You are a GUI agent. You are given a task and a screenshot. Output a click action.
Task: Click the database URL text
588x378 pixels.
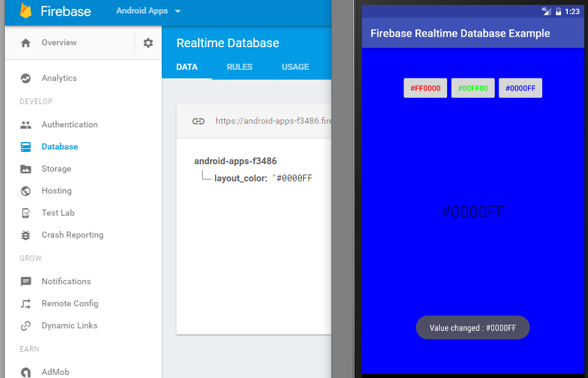tap(273, 121)
